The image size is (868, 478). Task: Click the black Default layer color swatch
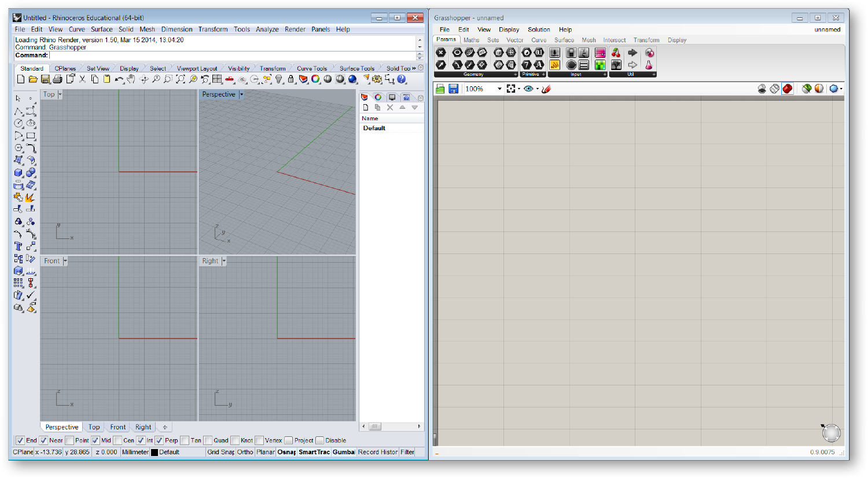pos(155,453)
